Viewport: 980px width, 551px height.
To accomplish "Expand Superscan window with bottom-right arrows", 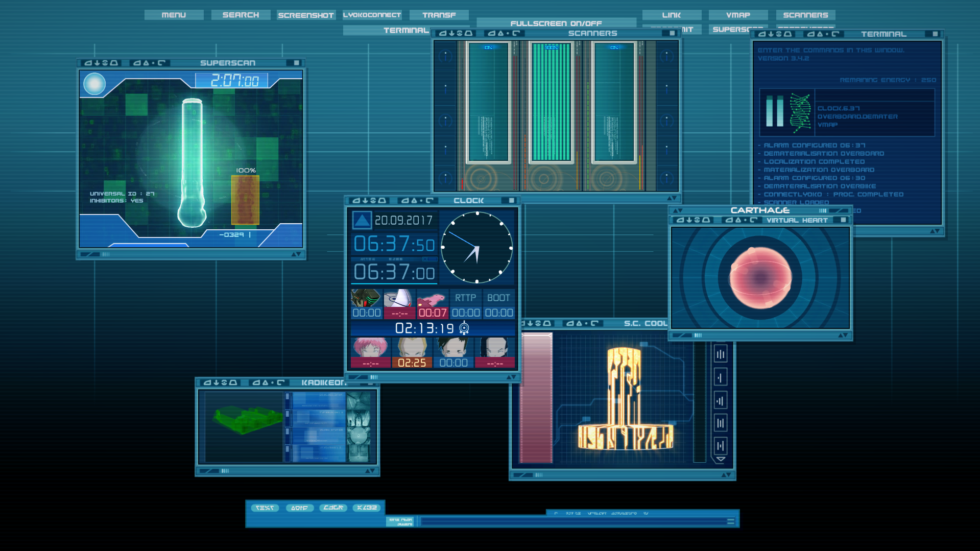I will (x=296, y=254).
